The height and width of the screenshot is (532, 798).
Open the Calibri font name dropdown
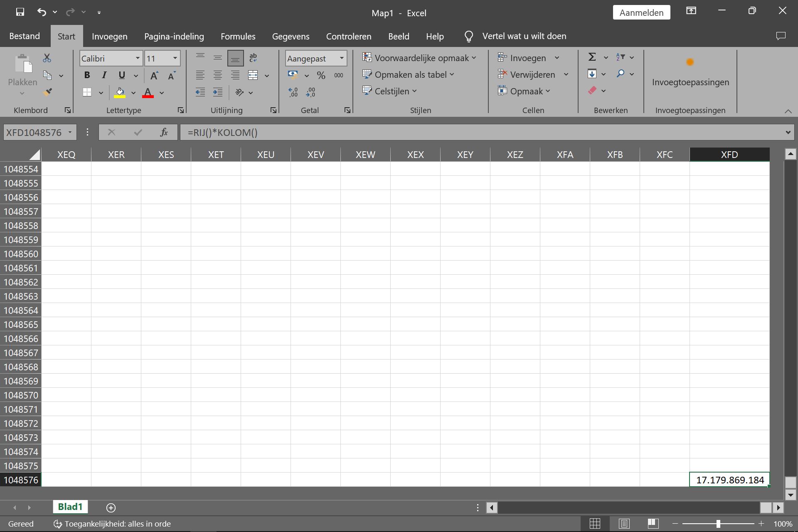pos(138,58)
